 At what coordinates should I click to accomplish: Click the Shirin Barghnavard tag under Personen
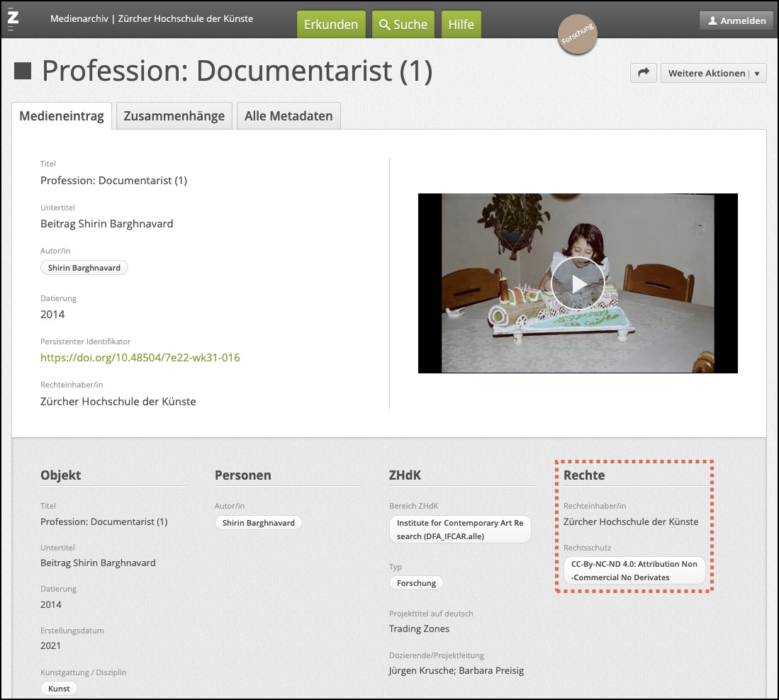tap(259, 523)
